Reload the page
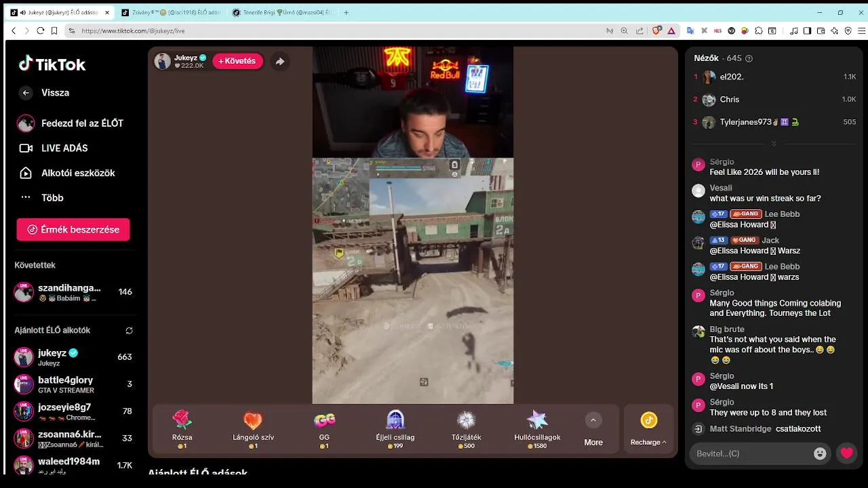Screen dimensions: 868x488 (x=40, y=30)
